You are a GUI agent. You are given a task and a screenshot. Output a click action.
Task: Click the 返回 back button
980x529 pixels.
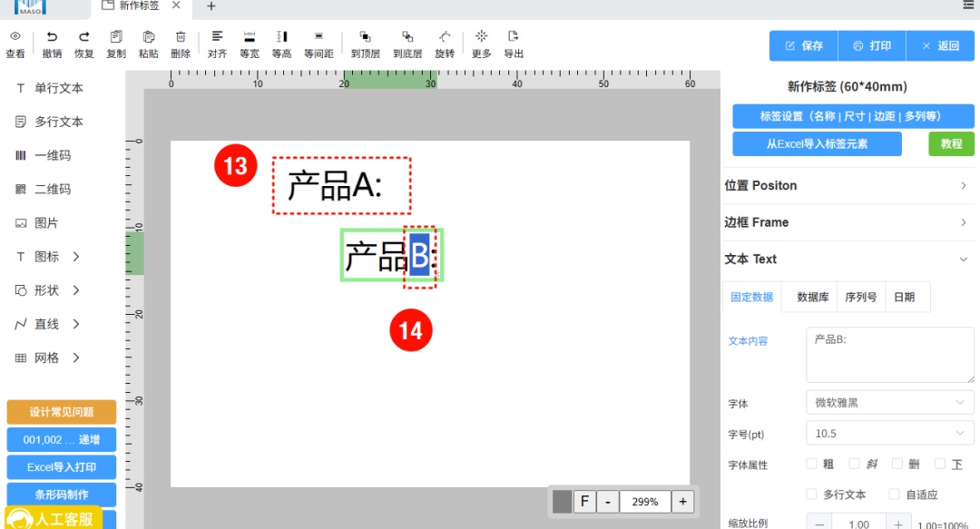click(940, 45)
